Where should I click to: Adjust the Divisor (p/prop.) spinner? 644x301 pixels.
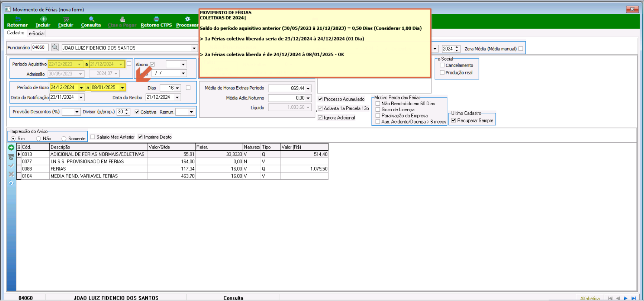[x=126, y=112]
